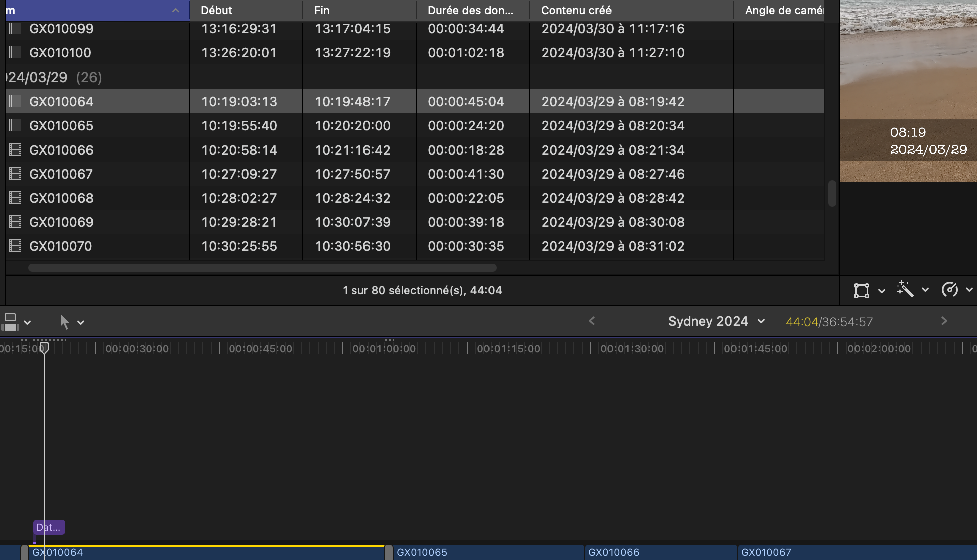Click the Transform tool icon

coord(861,290)
